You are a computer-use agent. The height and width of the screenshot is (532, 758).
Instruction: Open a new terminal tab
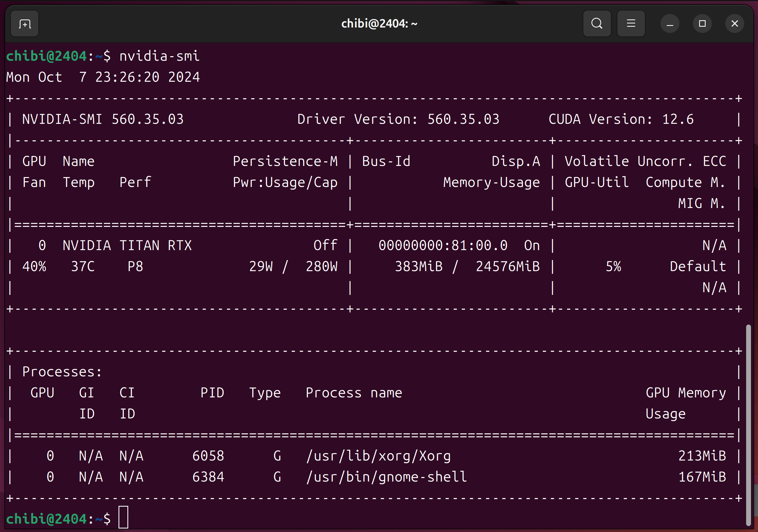click(x=25, y=24)
